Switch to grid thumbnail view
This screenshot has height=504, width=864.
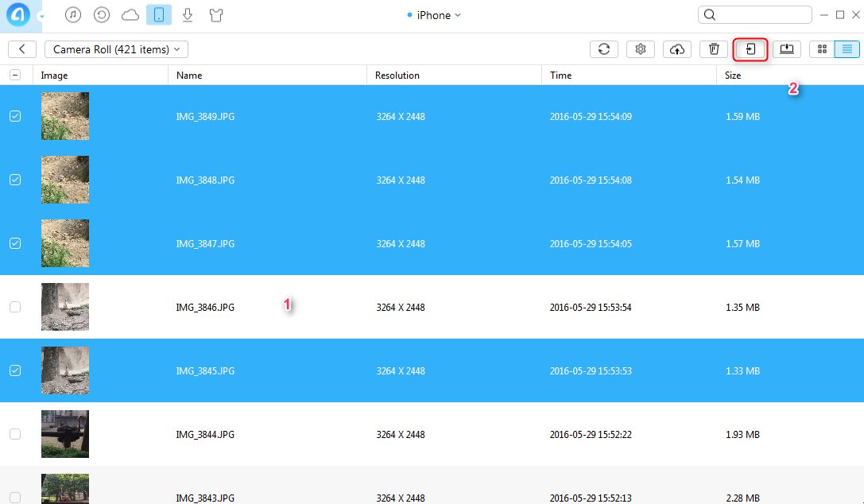tap(822, 49)
